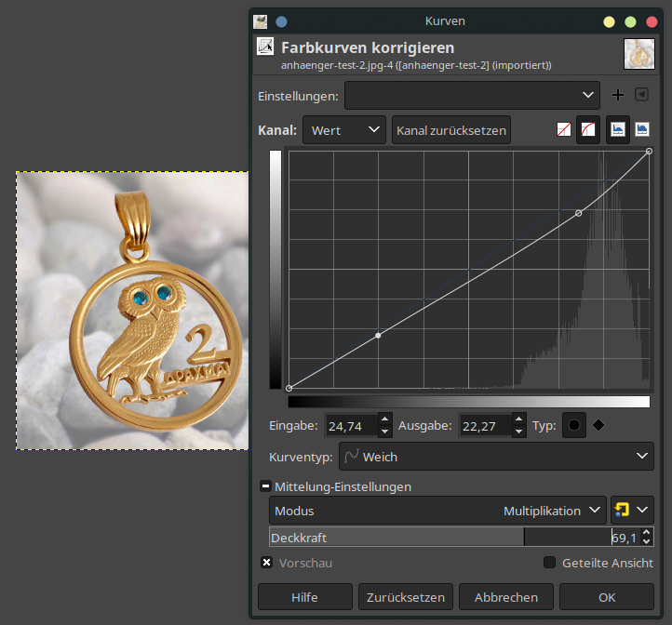Switch to perceptual curve adjustment icon
This screenshot has height=625, width=672.
point(587,130)
